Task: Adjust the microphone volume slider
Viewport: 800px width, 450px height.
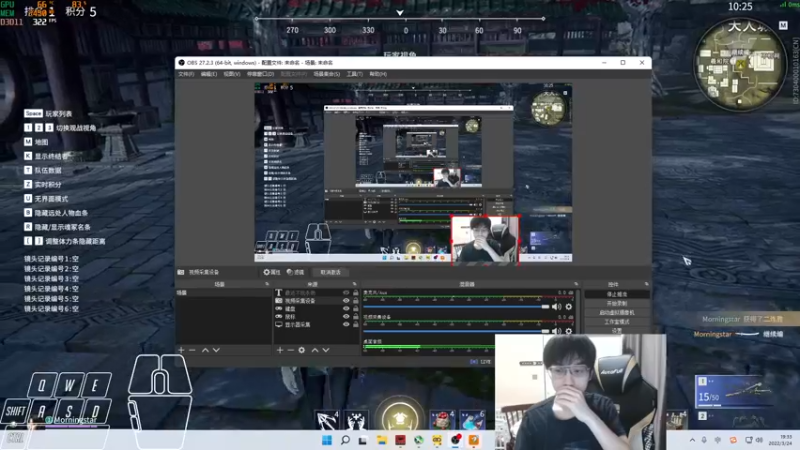Action: pos(456,307)
